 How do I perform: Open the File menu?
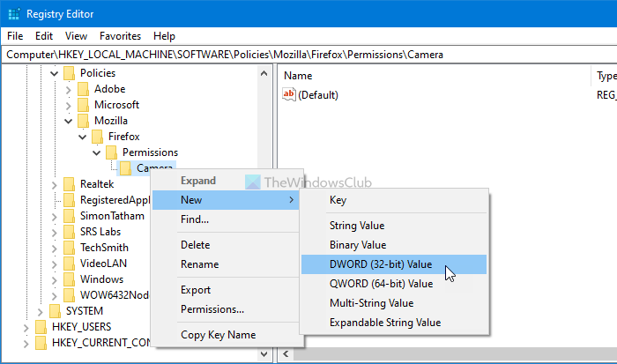point(15,36)
